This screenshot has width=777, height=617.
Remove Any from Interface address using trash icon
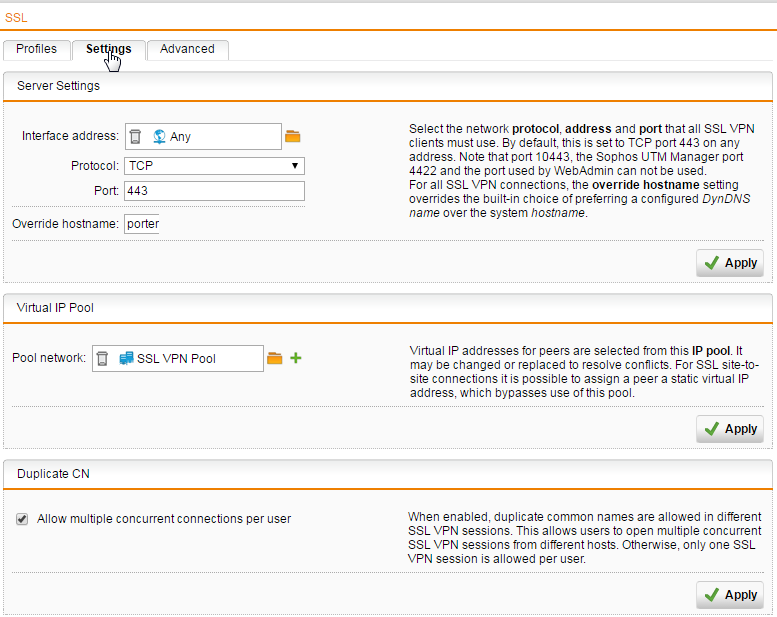[x=135, y=137]
